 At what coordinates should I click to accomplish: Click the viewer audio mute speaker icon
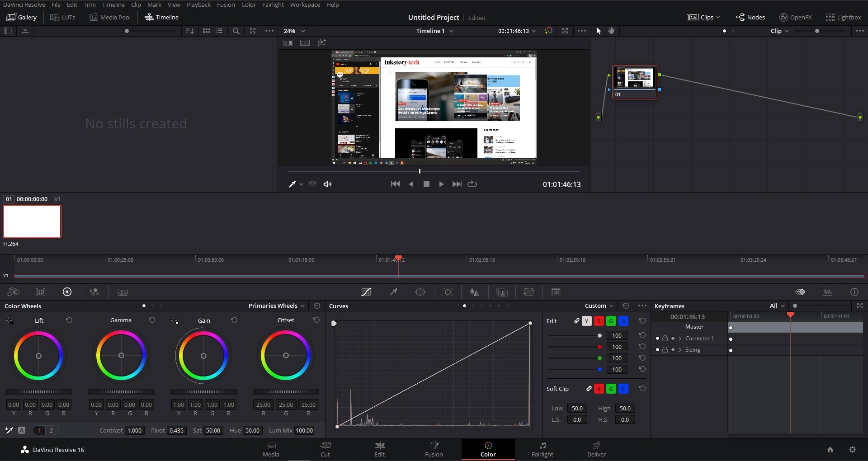pos(327,184)
